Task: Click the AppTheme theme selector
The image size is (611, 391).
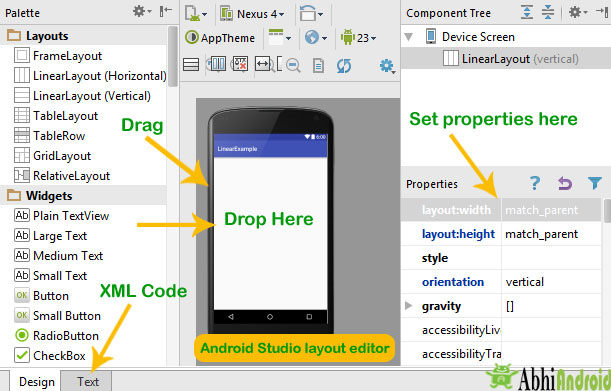Action: pyautogui.click(x=220, y=38)
